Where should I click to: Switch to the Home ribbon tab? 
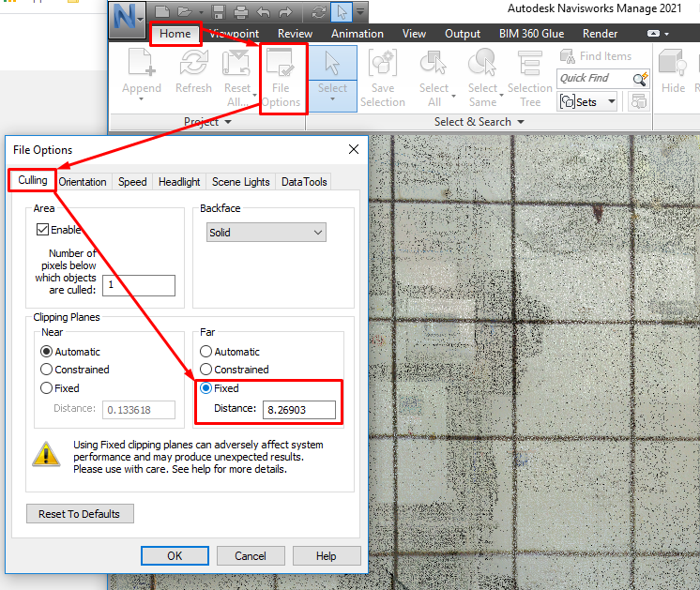pyautogui.click(x=175, y=34)
